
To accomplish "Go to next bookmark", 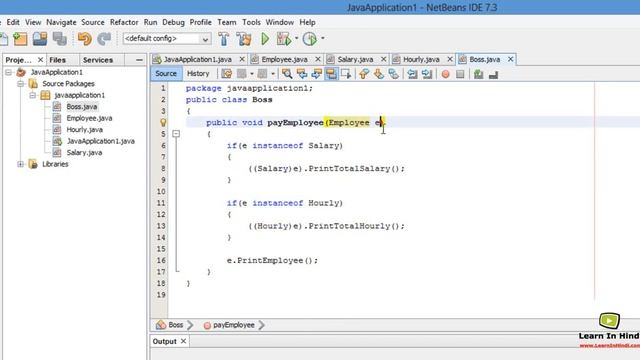I will point(378,74).
